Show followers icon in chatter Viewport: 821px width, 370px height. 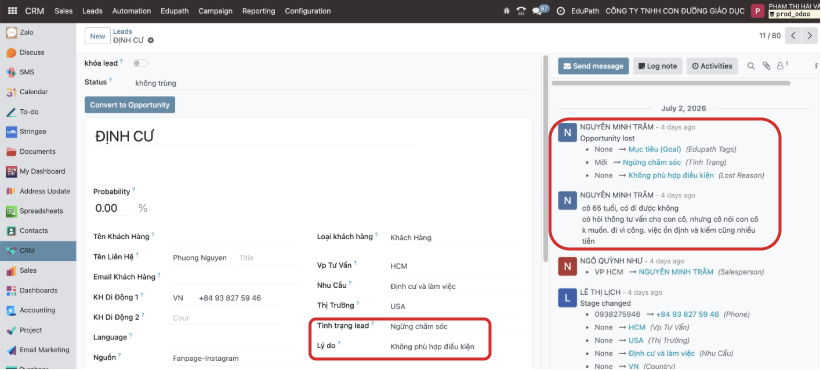tap(782, 66)
